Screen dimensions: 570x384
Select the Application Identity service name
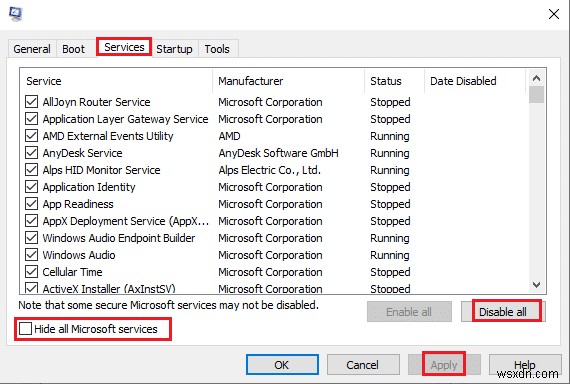[x=89, y=187]
